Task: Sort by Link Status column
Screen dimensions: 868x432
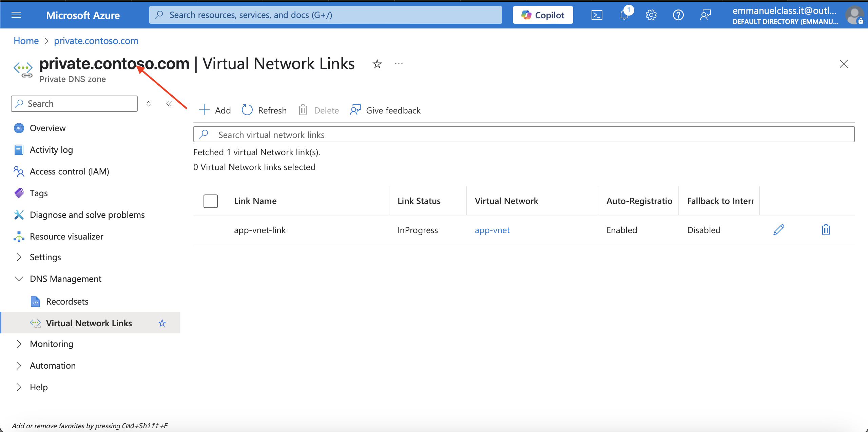Action: coord(419,201)
